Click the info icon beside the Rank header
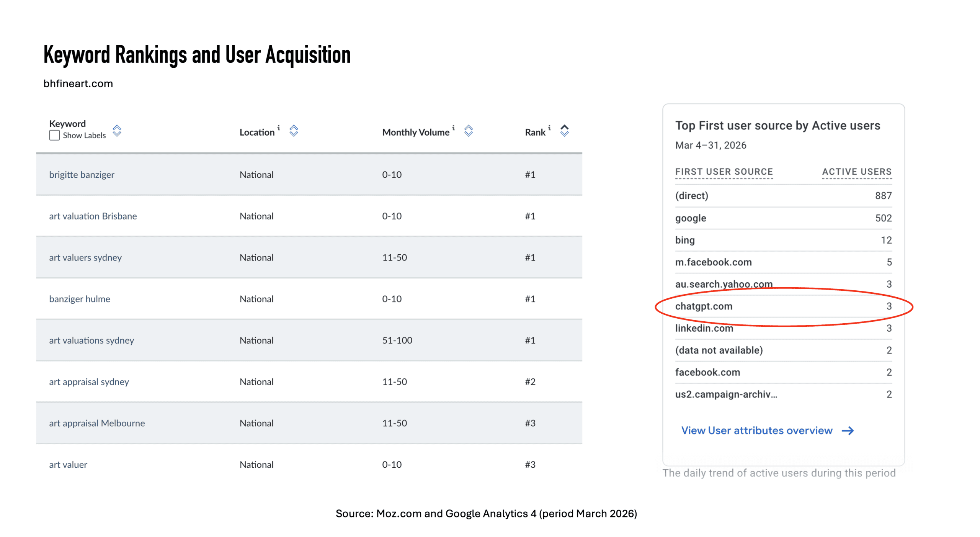This screenshot has width=980, height=537. pos(549,128)
